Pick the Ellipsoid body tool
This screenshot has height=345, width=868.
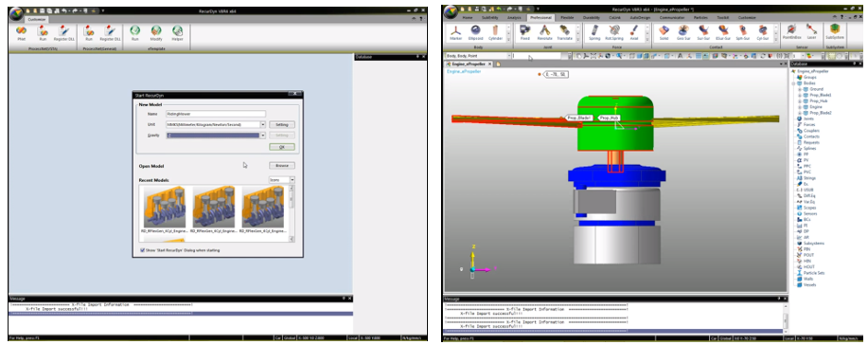point(475,32)
